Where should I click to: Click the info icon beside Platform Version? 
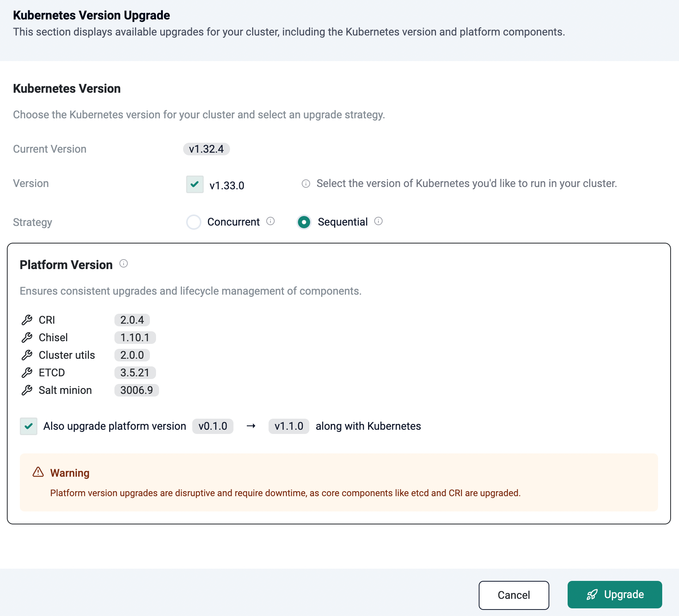click(124, 263)
